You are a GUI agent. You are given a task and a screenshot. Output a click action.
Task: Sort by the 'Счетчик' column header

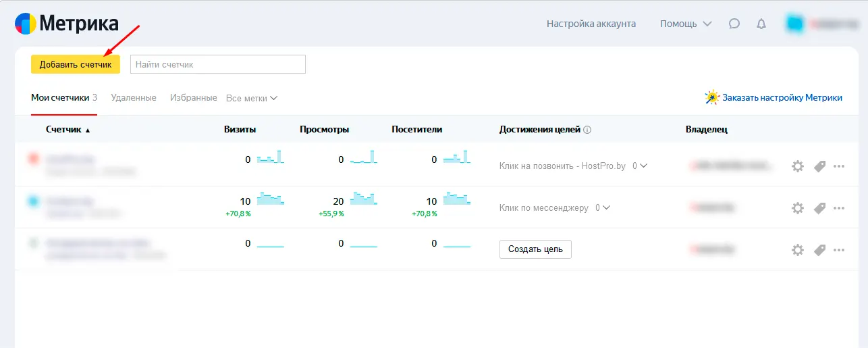click(67, 129)
